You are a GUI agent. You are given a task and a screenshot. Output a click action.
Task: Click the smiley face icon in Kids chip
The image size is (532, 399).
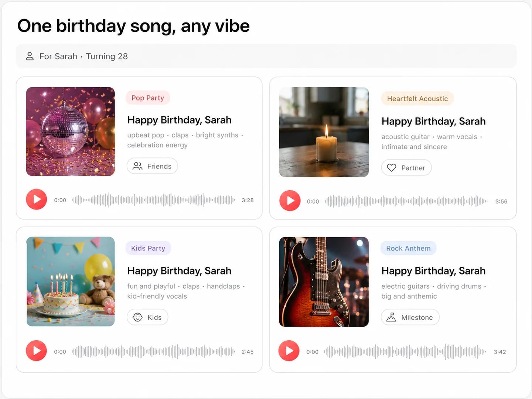137,317
